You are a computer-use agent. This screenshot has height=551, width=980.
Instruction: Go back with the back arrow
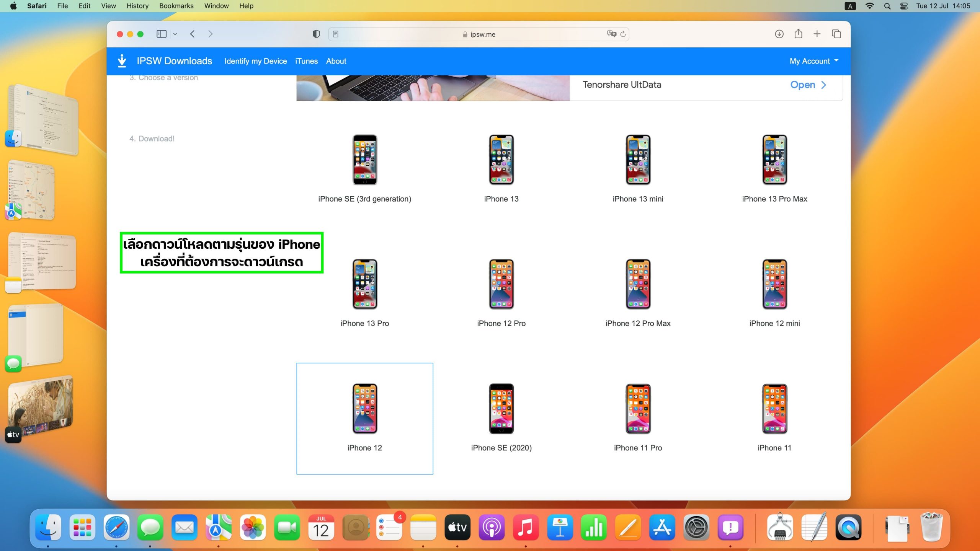tap(193, 34)
